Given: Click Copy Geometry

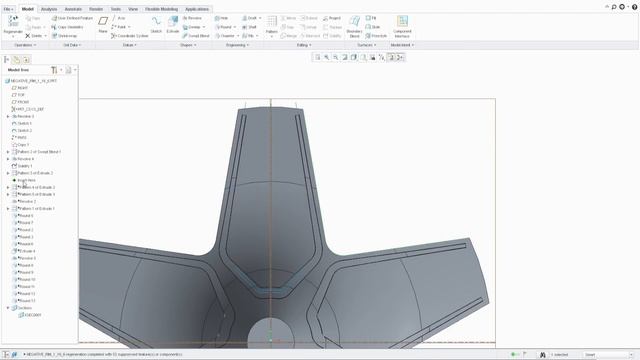Looking at the screenshot, I should (x=67, y=27).
